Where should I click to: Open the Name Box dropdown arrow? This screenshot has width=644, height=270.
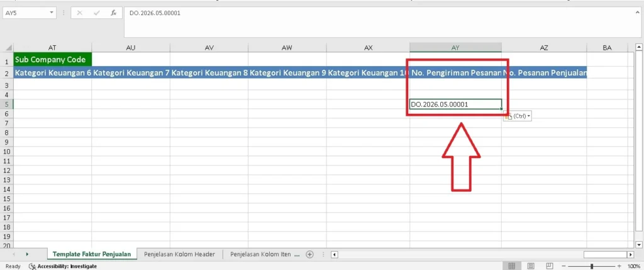(52, 13)
